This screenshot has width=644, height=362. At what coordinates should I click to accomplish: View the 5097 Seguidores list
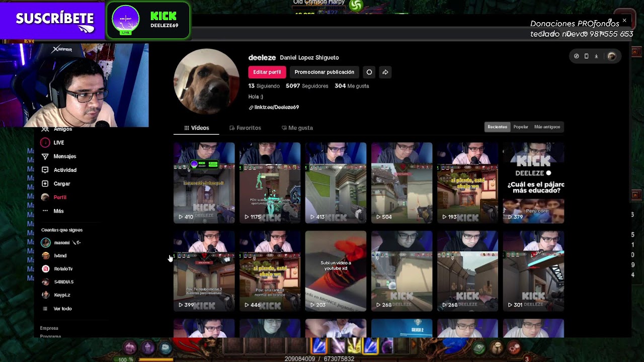click(x=307, y=86)
